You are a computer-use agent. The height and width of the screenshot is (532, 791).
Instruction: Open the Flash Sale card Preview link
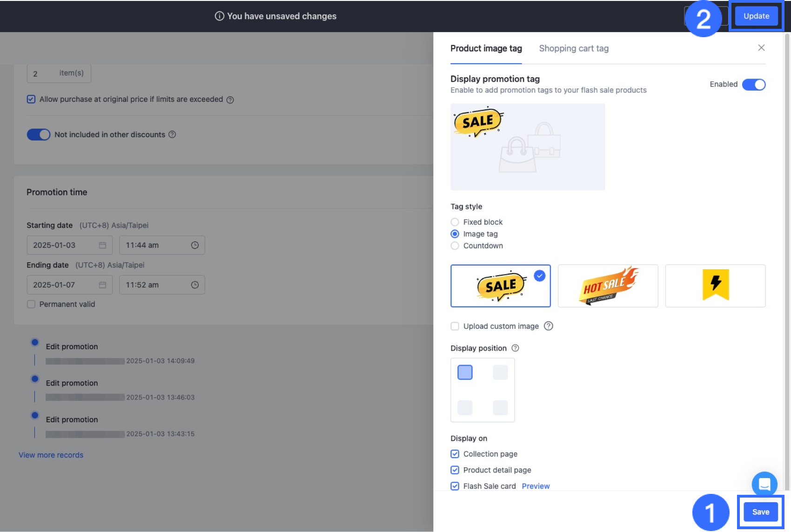click(x=536, y=486)
